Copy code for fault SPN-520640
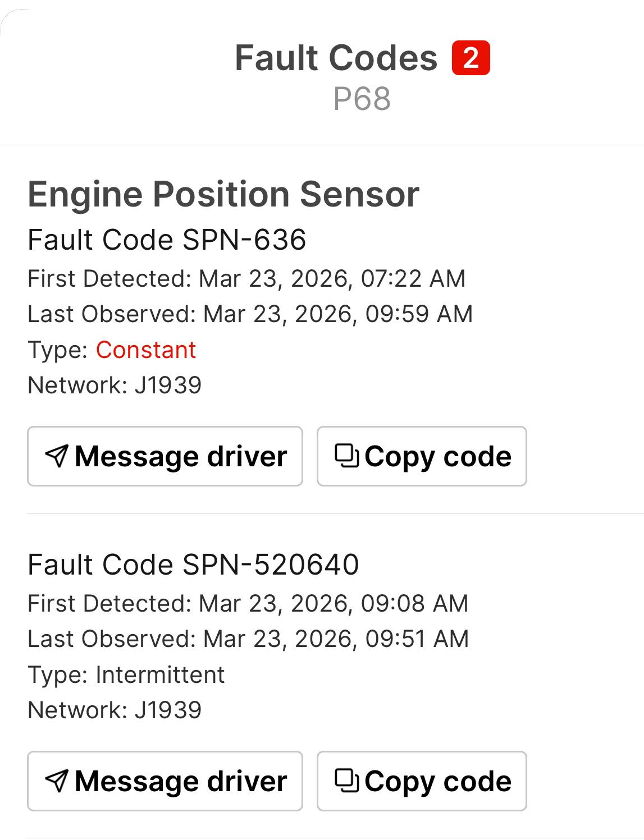The width and height of the screenshot is (644, 840). coord(422,781)
